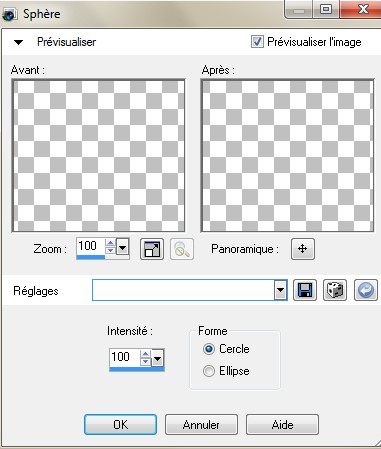This screenshot has width=381, height=449.
Task: Click the OK button
Action: point(120,425)
